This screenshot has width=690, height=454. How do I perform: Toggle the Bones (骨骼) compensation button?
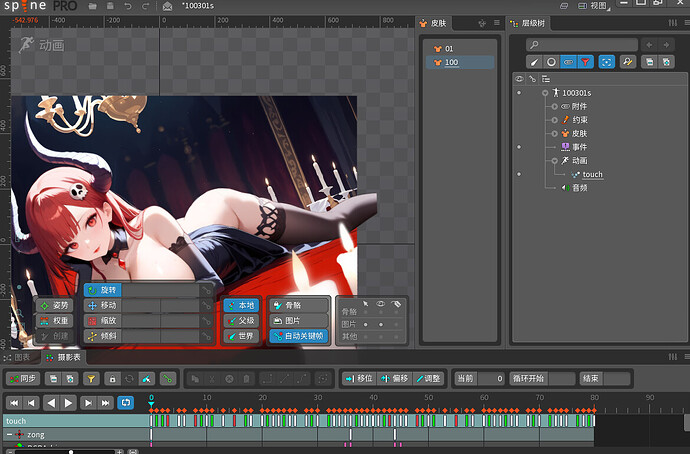pos(299,305)
